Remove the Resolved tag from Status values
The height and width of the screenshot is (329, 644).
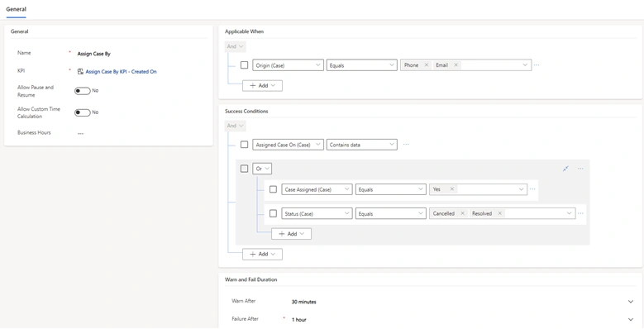(x=499, y=213)
